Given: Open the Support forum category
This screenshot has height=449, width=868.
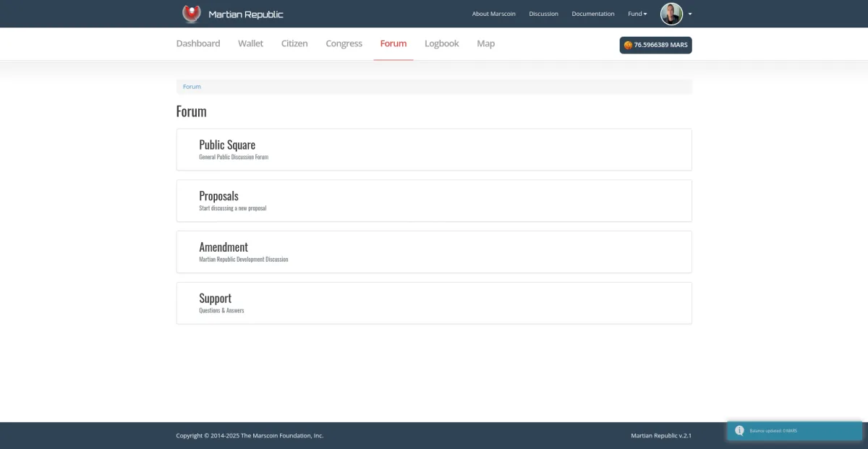Looking at the screenshot, I should coord(215,299).
